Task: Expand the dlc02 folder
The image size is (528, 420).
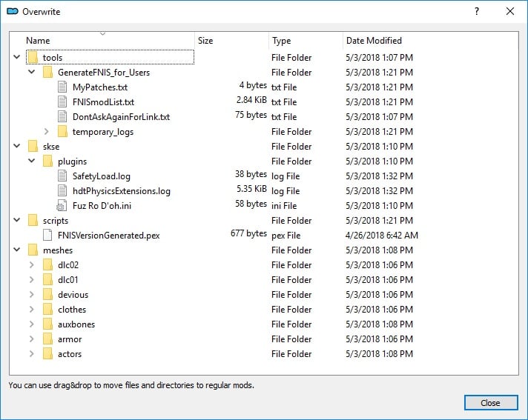Action: pyautogui.click(x=32, y=265)
